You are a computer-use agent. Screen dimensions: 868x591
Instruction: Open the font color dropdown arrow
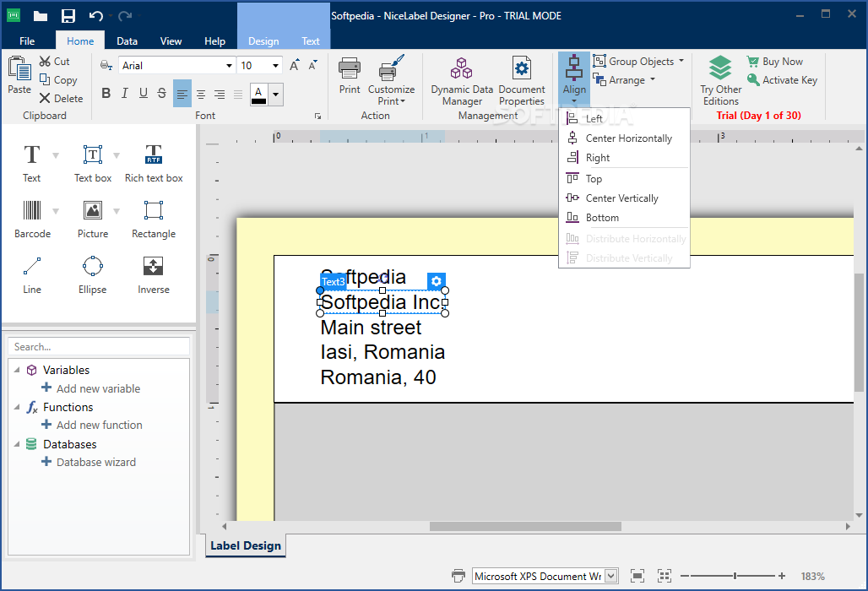click(275, 94)
